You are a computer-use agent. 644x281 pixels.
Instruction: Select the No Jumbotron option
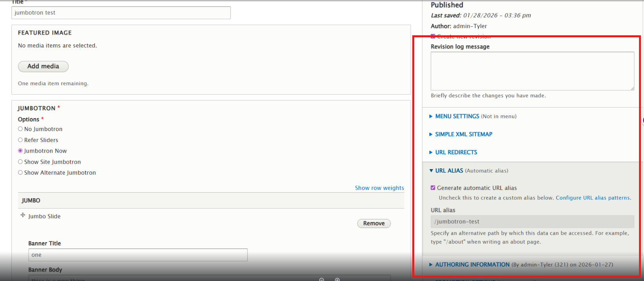(x=20, y=129)
